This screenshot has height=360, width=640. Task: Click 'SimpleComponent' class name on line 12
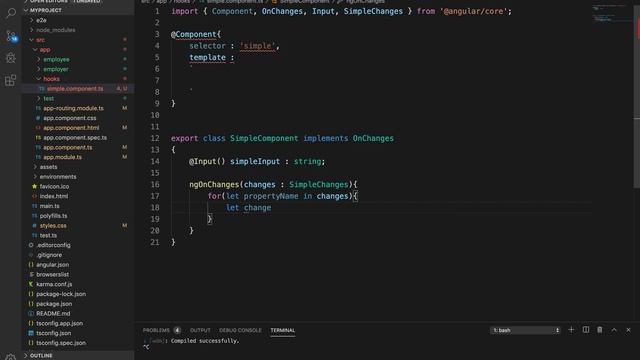pyautogui.click(x=264, y=138)
